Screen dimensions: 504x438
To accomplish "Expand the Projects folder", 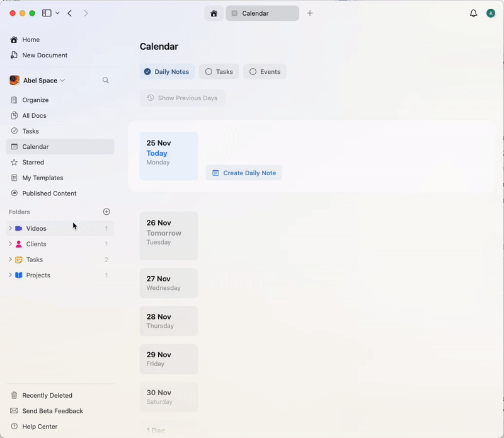I will click(10, 275).
